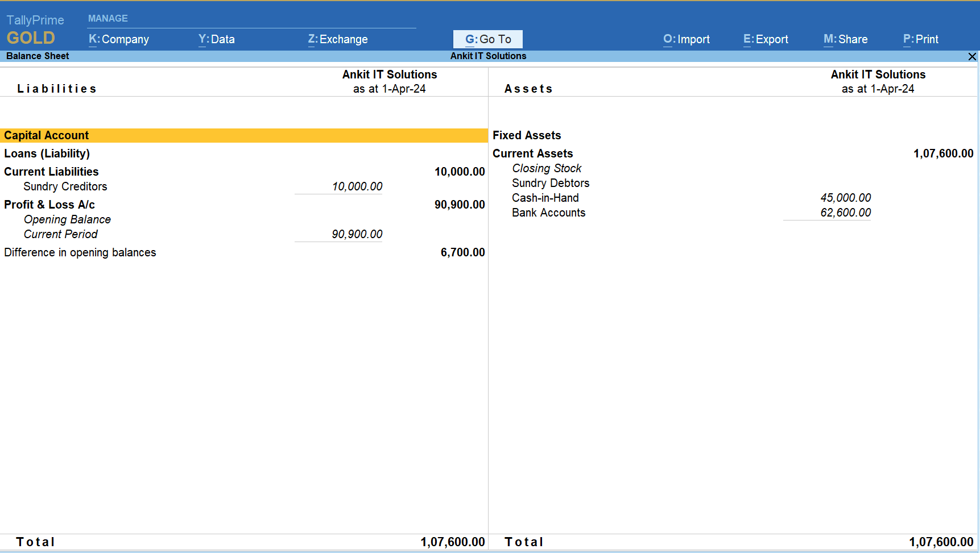The image size is (980, 553).
Task: Click the Assets Total amount
Action: point(941,542)
